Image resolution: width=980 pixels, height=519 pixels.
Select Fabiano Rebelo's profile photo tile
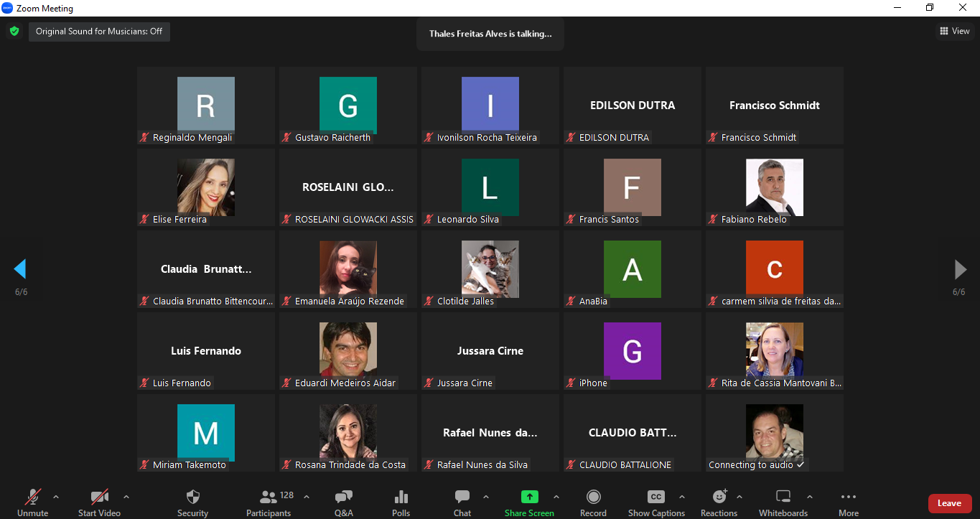click(775, 187)
